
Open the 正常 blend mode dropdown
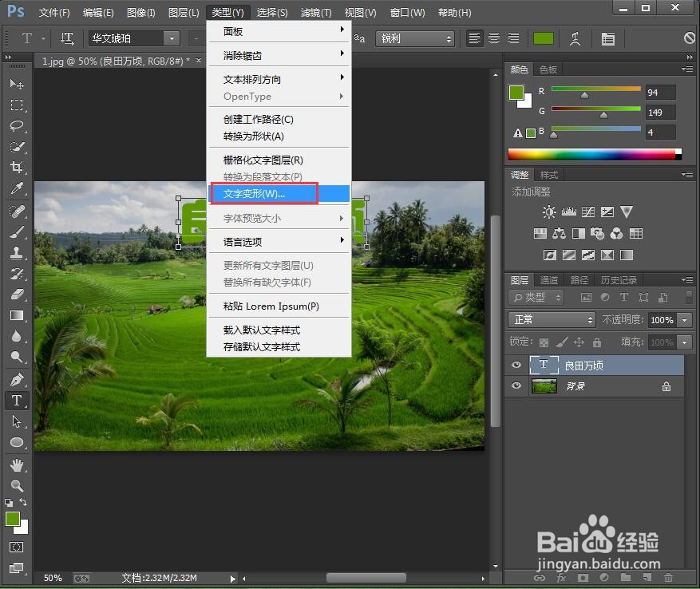(552, 320)
